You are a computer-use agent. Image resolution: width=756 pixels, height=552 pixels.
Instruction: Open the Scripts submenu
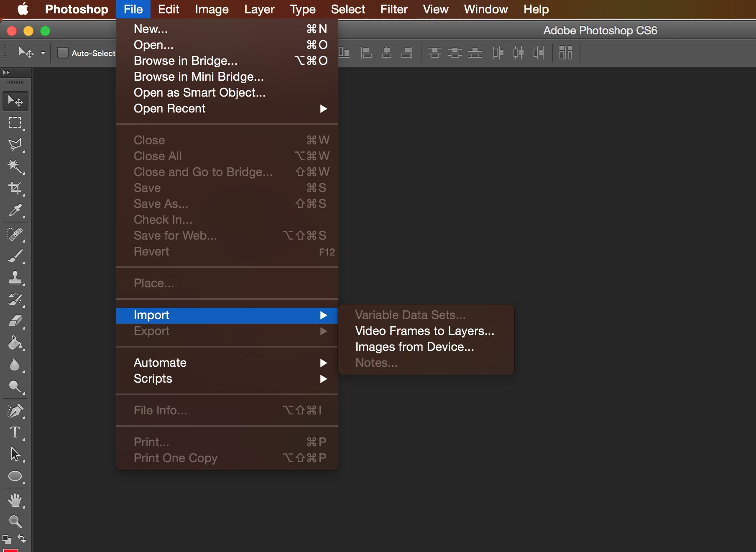pos(227,379)
